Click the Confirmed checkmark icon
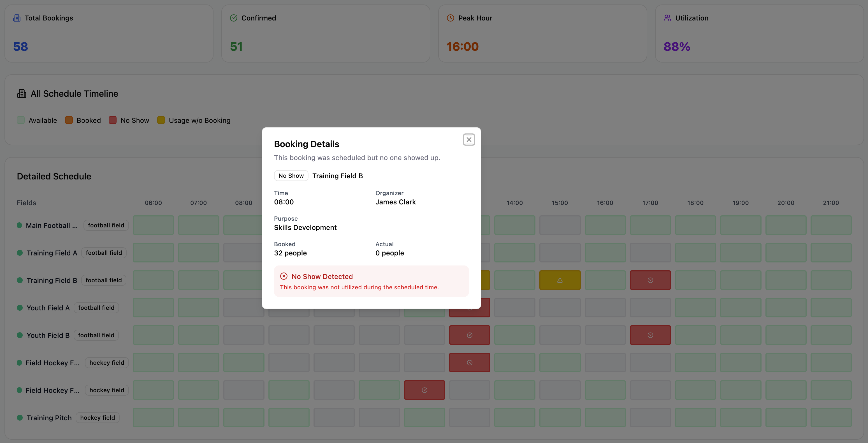Viewport: 868px width, 443px height. pyautogui.click(x=233, y=18)
